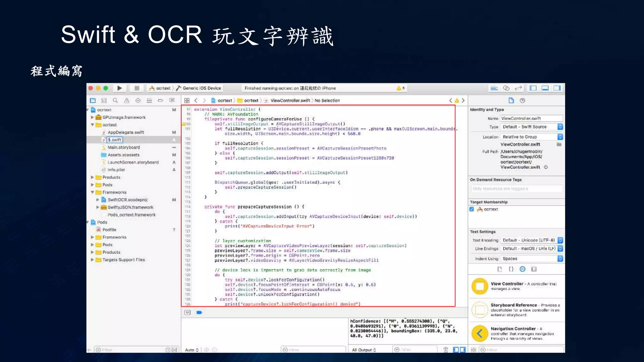Select the Standard editor icon
This screenshot has width=644, height=362.
point(494,88)
